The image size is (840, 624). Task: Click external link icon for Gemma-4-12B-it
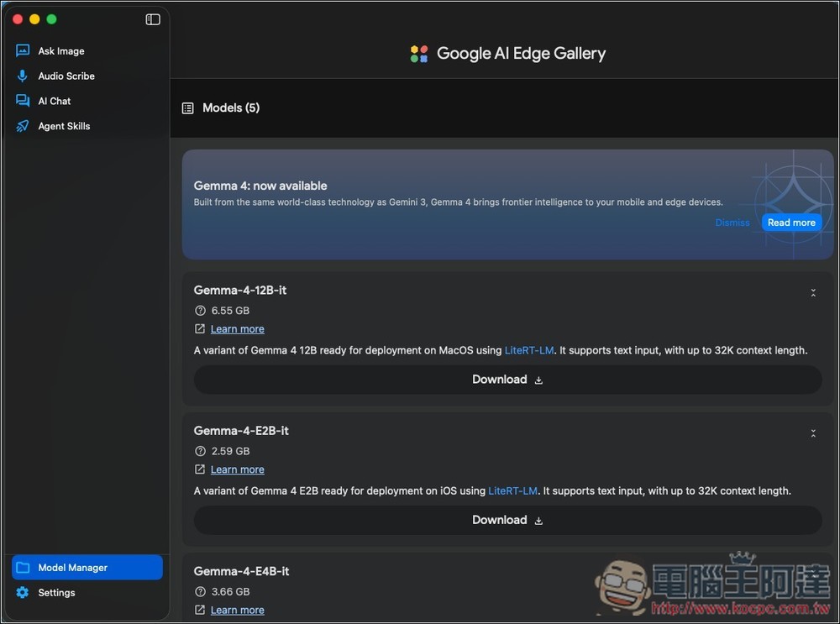pyautogui.click(x=200, y=329)
